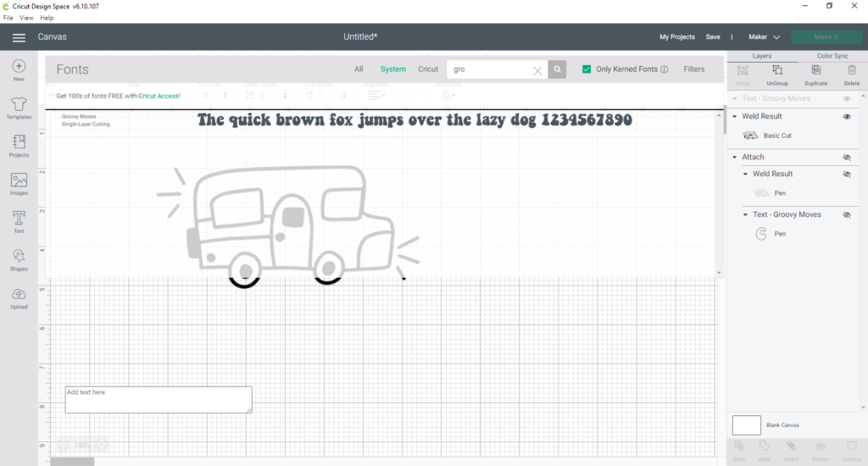
Task: Click the font search magnifier button
Action: tap(557, 69)
